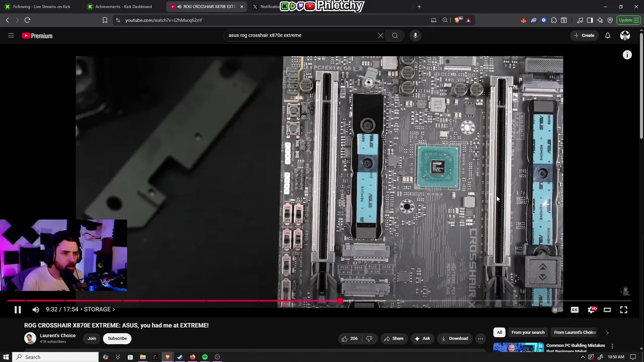Viewport: 644px width, 362px height.
Task: Open the Update browser menu button
Action: pos(628,20)
